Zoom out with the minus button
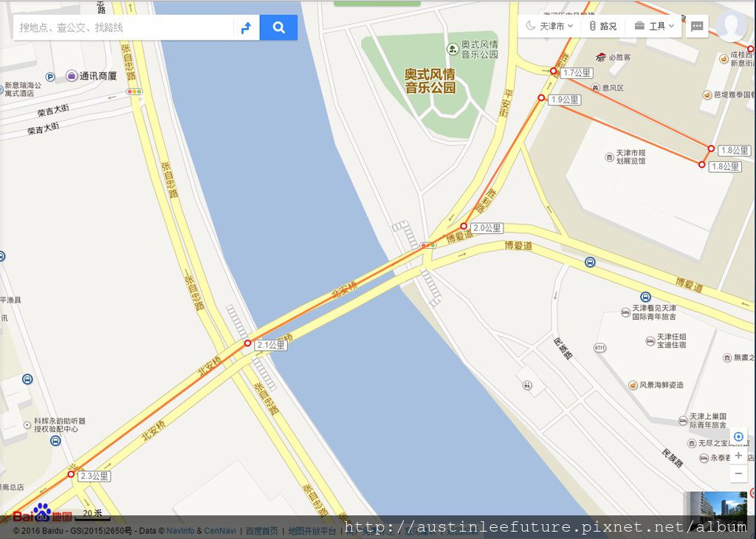Viewport: 756px width, 539px height. pyautogui.click(x=738, y=474)
